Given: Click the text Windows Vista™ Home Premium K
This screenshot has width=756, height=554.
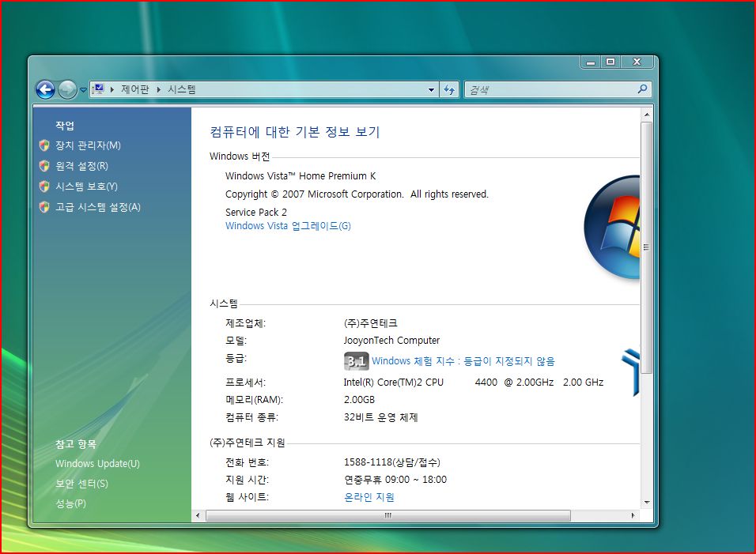Looking at the screenshot, I should [301, 176].
